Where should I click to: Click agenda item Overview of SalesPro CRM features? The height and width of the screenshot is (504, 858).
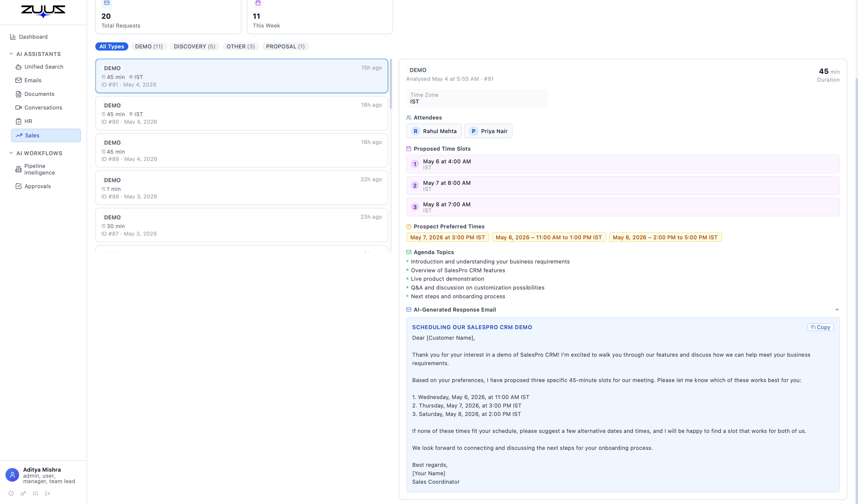point(458,270)
